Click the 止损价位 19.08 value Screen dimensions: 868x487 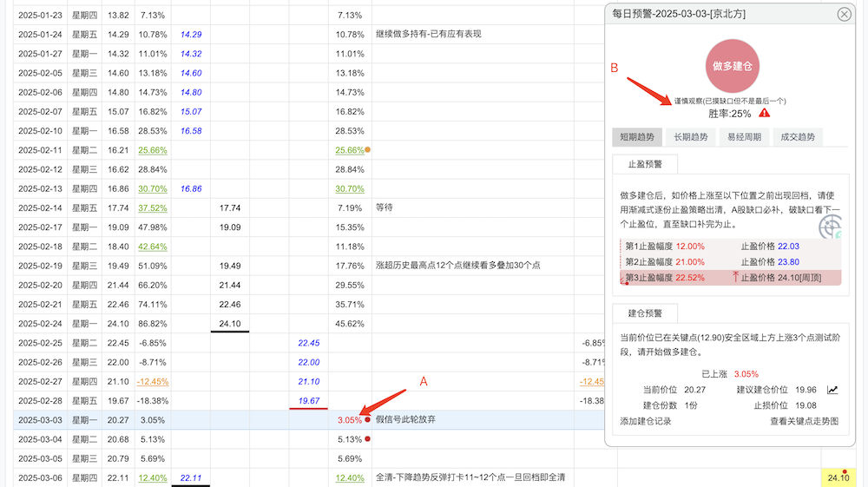click(806, 405)
